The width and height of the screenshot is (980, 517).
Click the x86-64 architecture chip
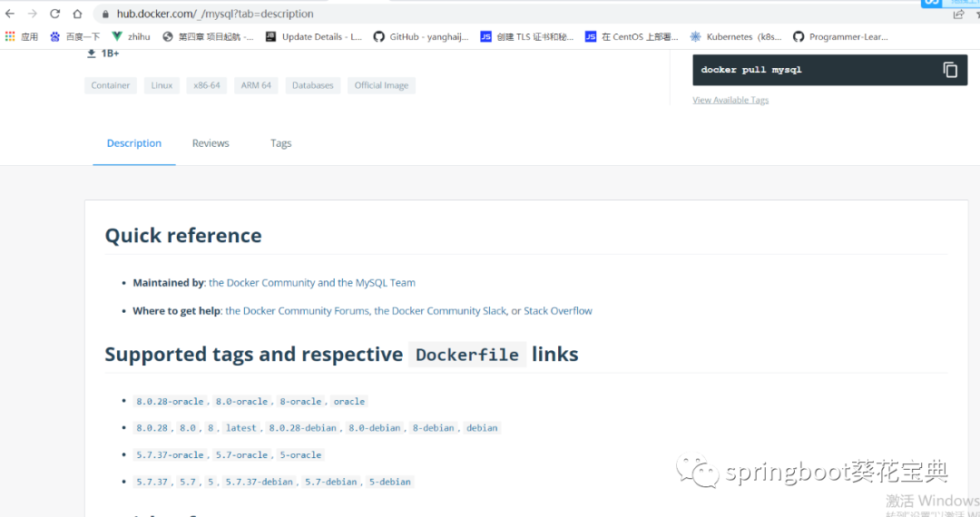(207, 85)
